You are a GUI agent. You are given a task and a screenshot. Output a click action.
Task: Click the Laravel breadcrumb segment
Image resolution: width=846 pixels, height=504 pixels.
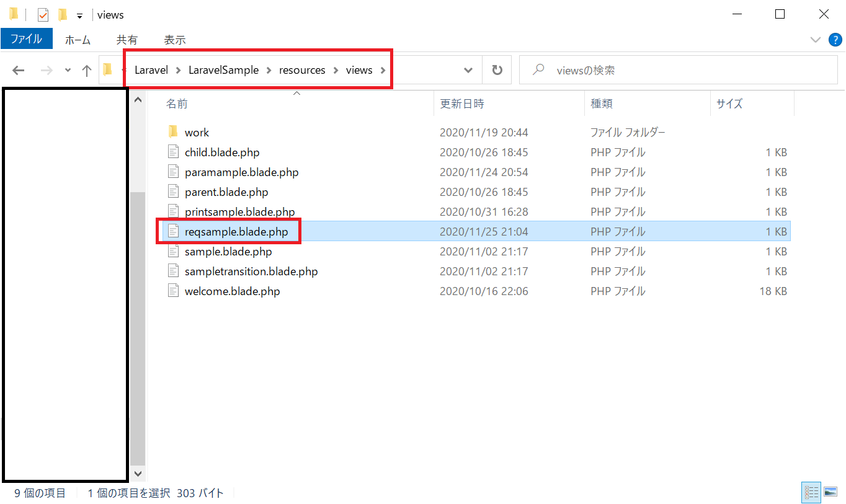tap(151, 70)
